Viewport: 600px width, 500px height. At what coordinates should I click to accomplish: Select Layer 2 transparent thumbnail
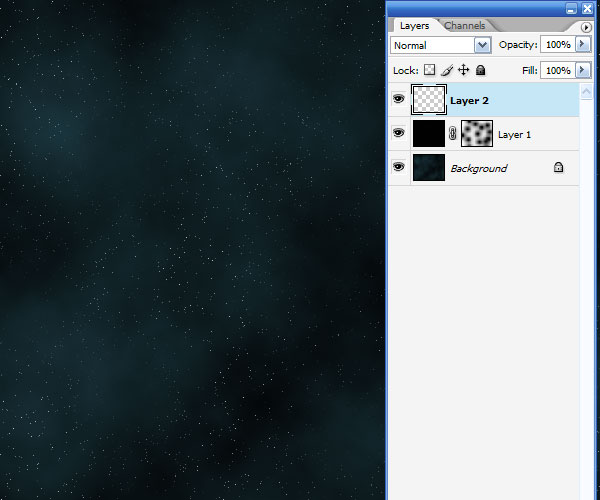pyautogui.click(x=429, y=99)
